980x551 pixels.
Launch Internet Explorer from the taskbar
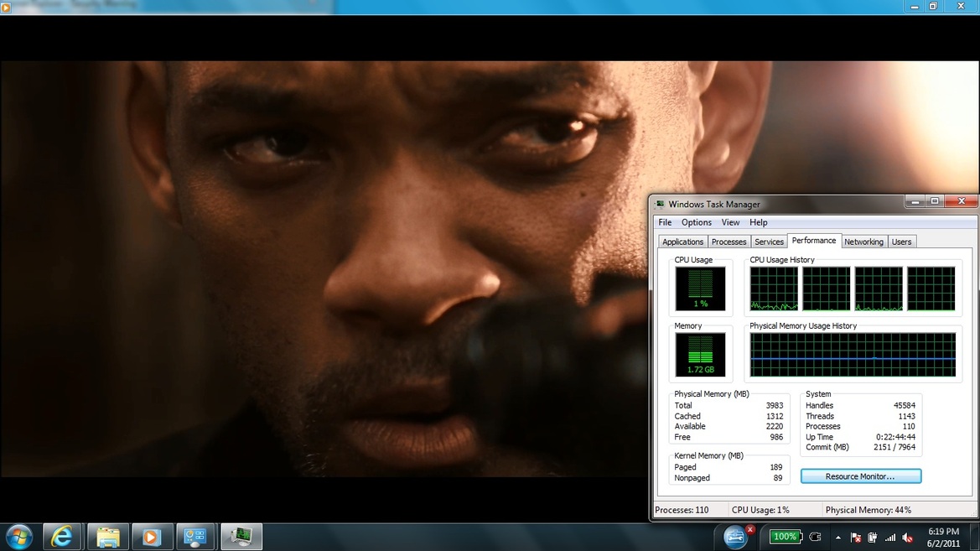(61, 538)
